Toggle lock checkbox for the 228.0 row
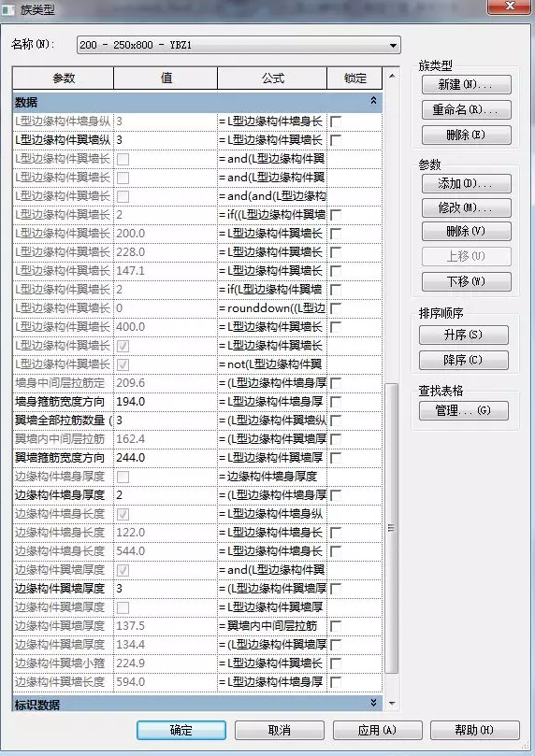 click(336, 252)
